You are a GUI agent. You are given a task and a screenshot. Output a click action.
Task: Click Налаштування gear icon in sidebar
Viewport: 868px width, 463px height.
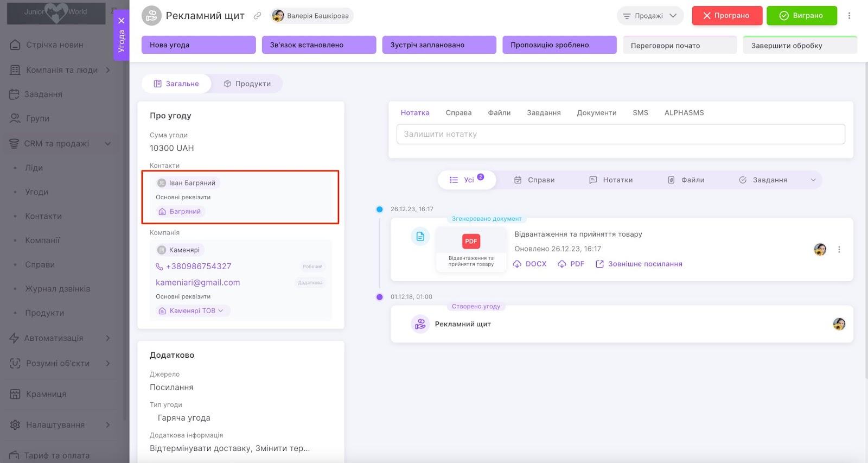tap(15, 425)
